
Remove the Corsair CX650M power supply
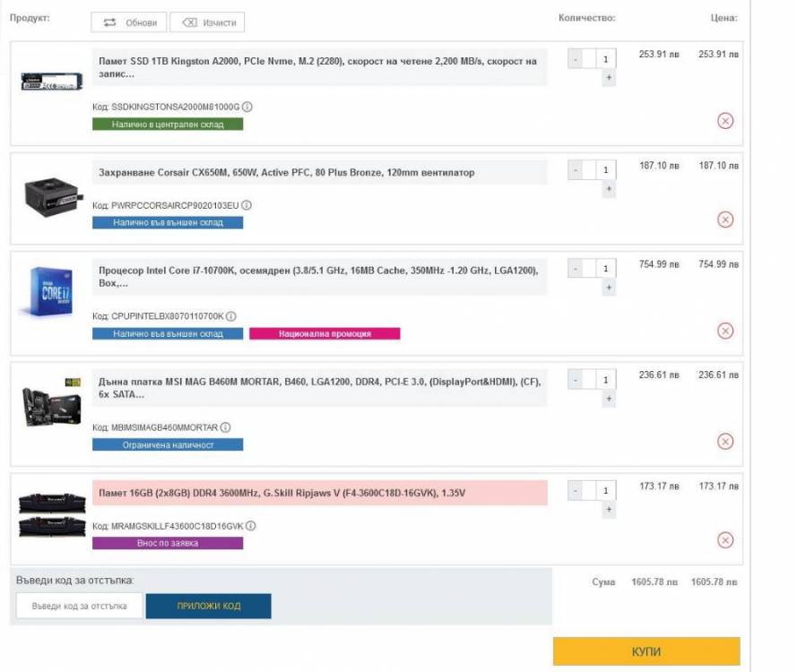[724, 220]
